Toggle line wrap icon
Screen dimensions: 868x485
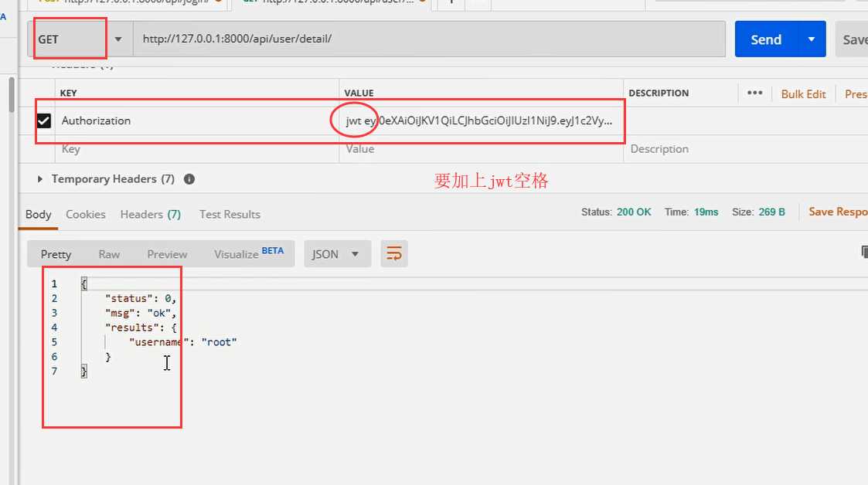tap(394, 254)
